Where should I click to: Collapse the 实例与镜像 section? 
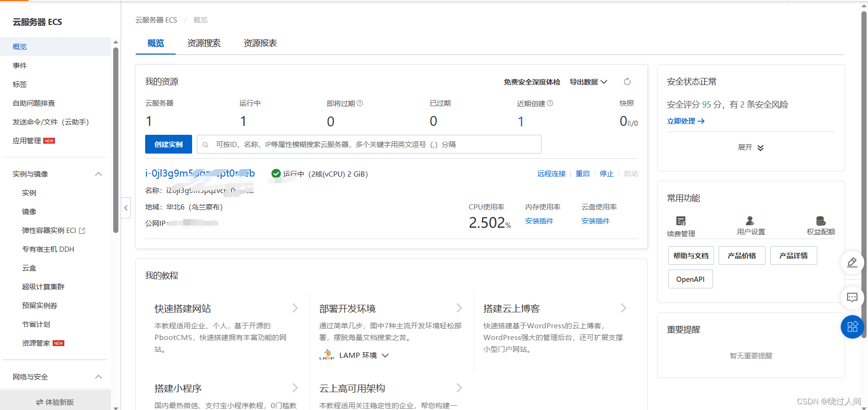98,174
